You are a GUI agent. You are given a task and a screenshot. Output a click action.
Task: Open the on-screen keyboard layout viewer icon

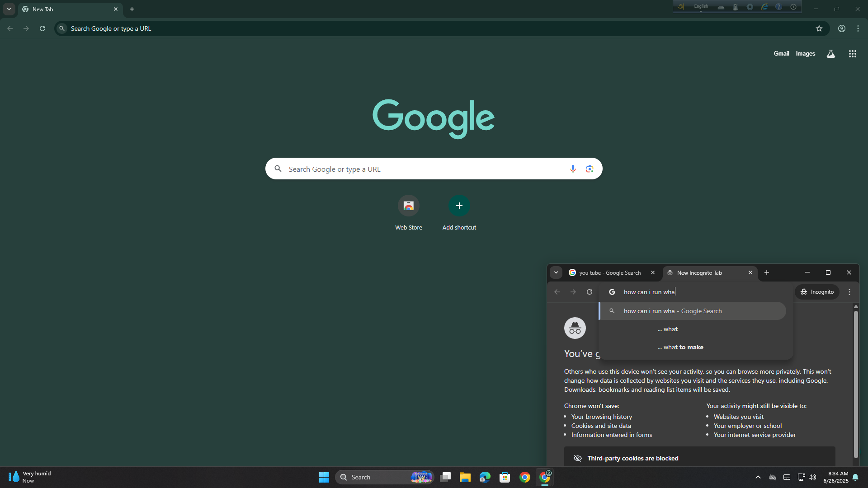(x=721, y=7)
